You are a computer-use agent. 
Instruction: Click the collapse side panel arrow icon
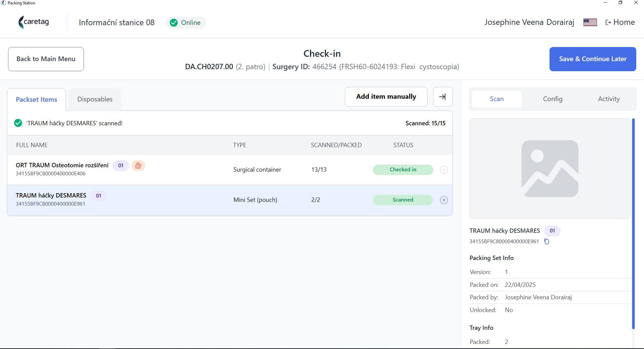(443, 97)
